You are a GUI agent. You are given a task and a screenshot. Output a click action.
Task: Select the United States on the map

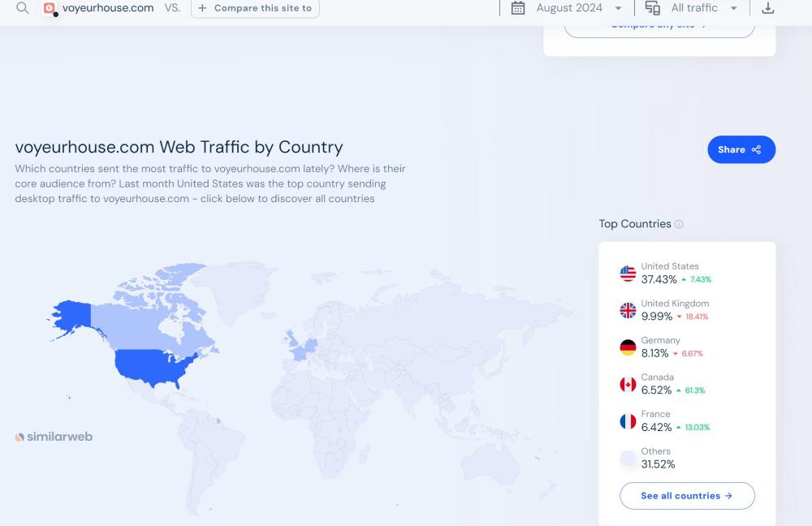point(154,365)
